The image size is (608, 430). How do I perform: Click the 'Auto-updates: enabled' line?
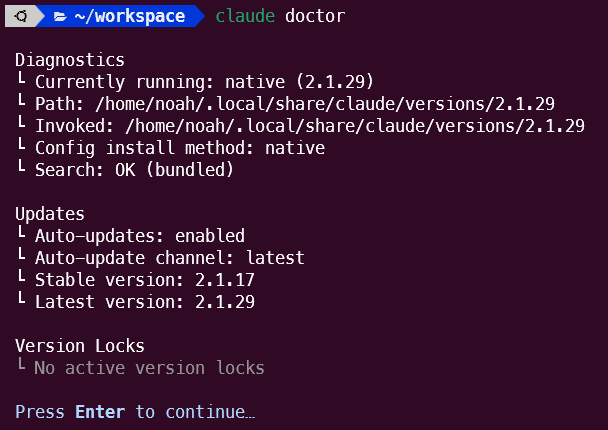pos(140,236)
